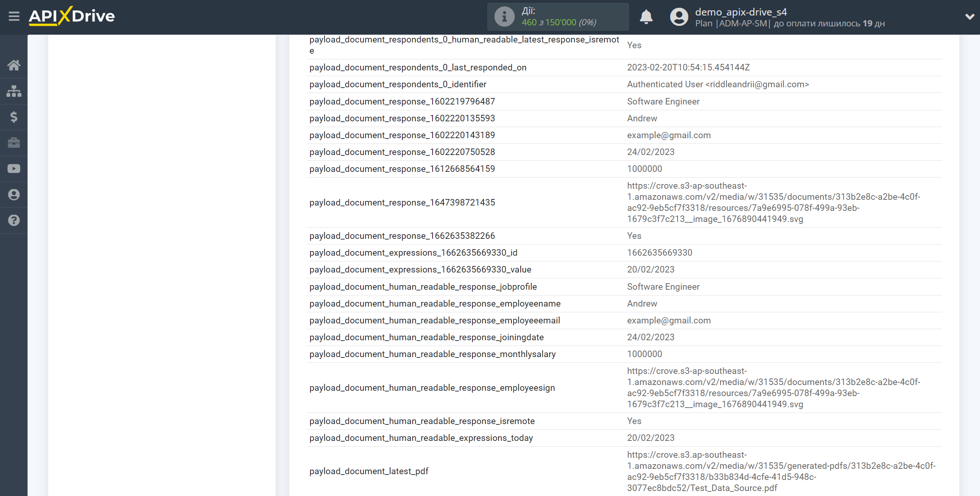Screen dimensions: 980x496
Task: Go to home dashboard icon
Action: coord(14,65)
